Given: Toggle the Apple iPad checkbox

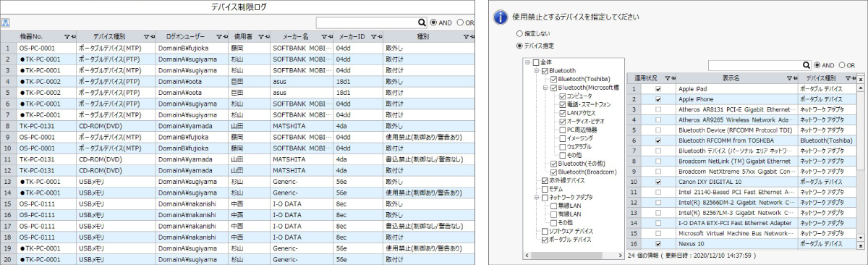Looking at the screenshot, I should coord(658,88).
